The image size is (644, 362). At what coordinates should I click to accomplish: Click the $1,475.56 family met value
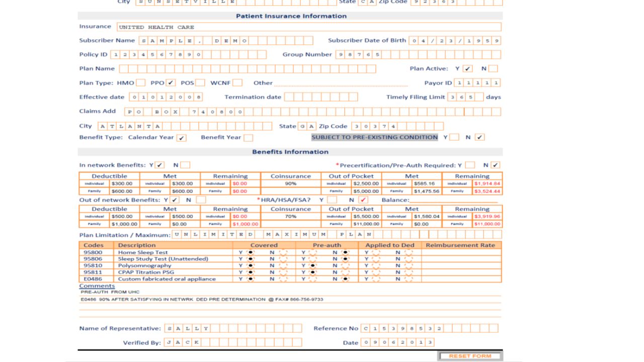tap(427, 191)
